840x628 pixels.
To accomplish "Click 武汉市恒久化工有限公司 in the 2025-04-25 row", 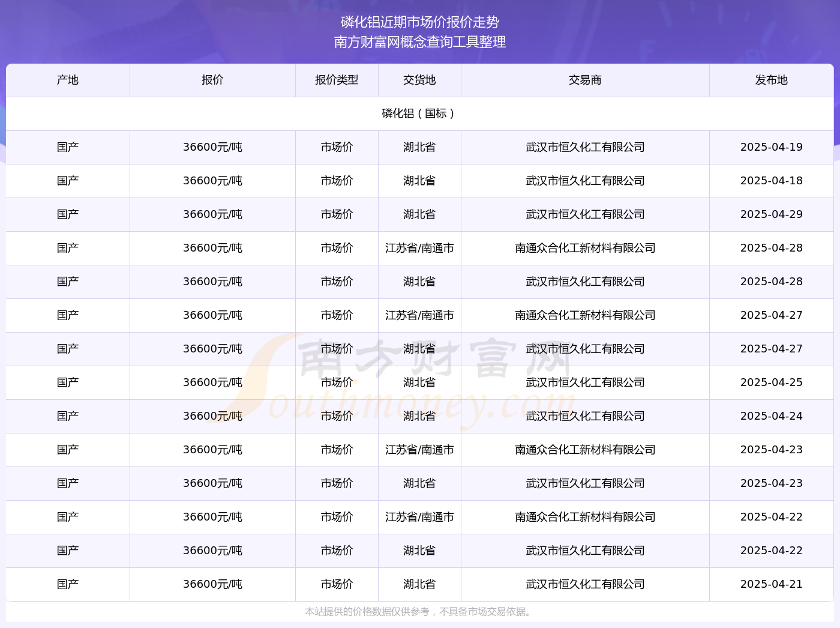I will 585,382.
